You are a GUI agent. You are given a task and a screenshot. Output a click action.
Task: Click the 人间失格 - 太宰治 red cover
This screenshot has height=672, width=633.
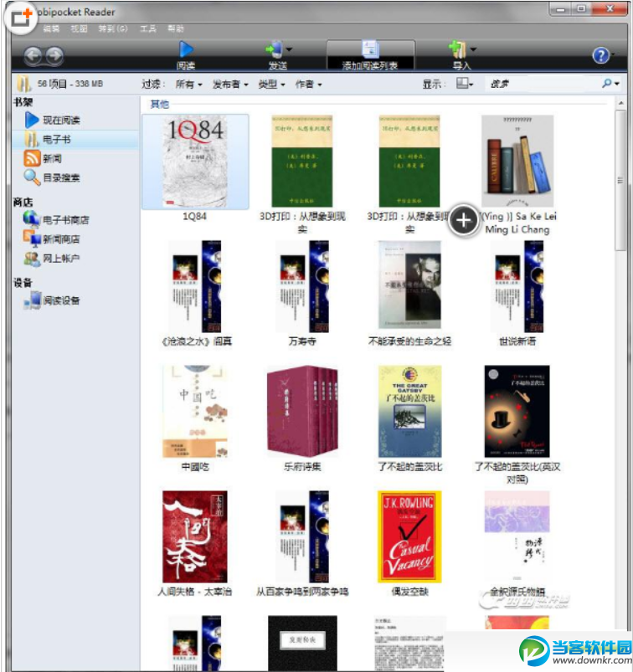(195, 536)
